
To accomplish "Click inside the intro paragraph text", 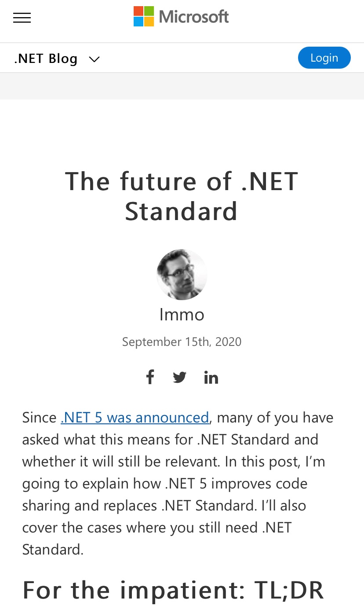I will (x=176, y=484).
